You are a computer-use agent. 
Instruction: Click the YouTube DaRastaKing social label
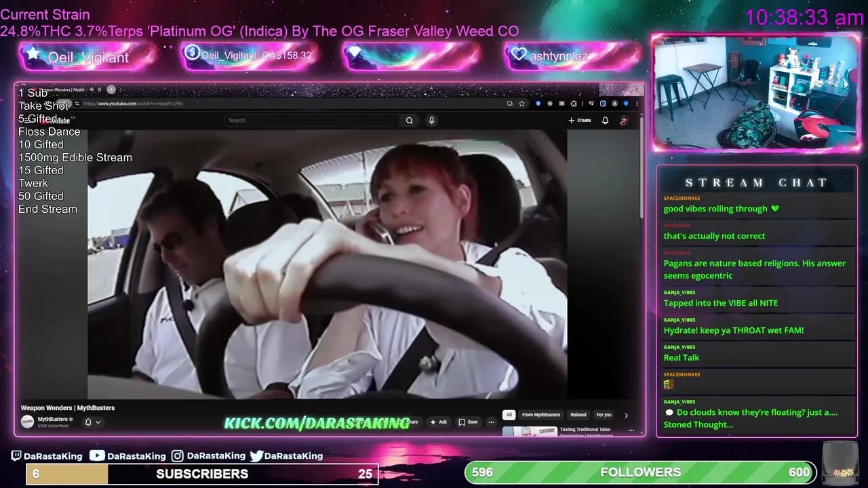128,456
